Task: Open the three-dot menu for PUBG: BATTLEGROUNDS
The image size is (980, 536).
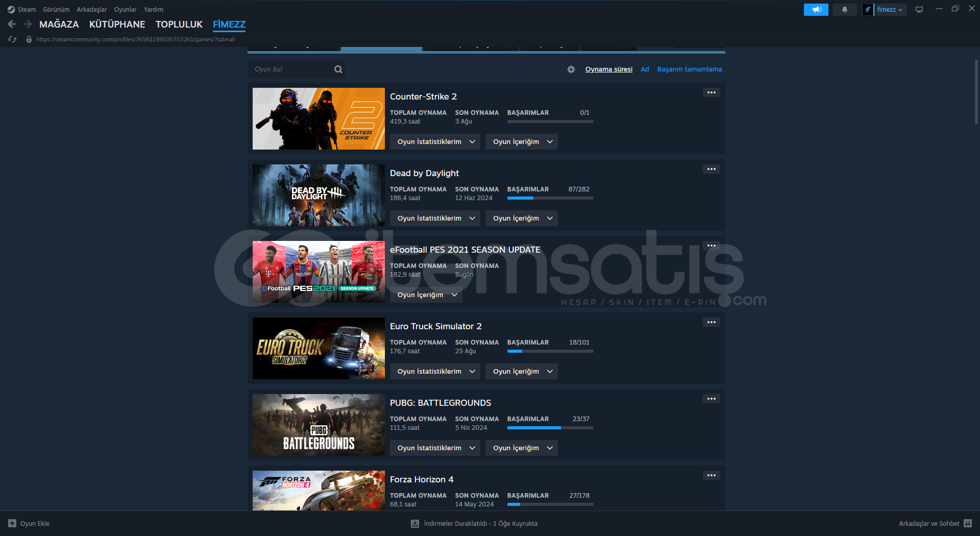Action: (712, 399)
